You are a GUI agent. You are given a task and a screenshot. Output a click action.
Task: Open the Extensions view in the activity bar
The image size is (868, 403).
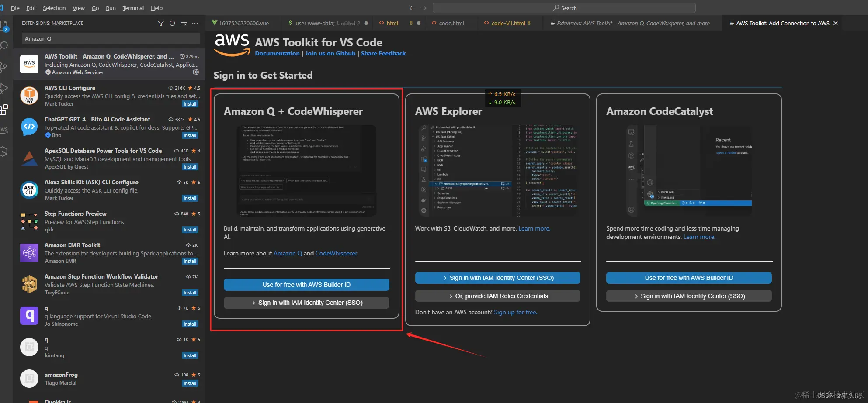4,109
